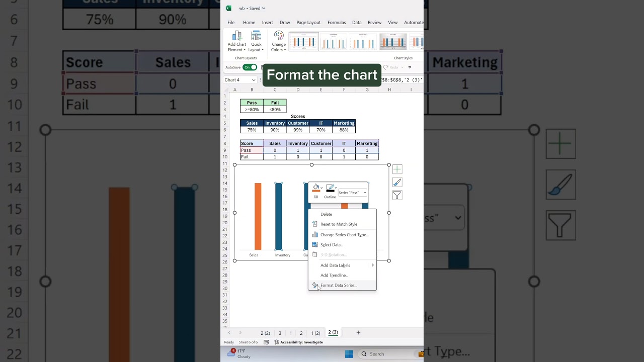644x362 pixels.
Task: Switch to the Insert ribbon tab
Action: [x=267, y=23]
